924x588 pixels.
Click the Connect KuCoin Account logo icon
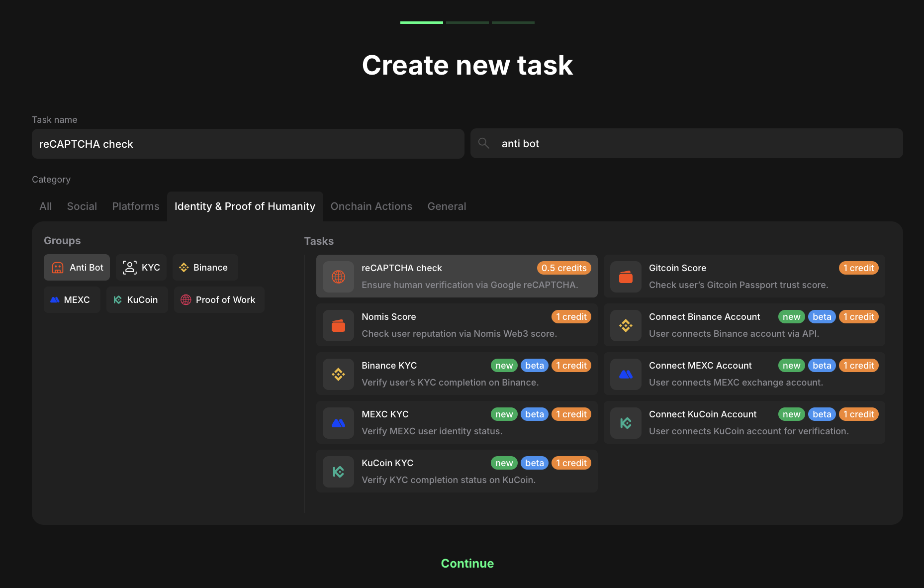pos(626,423)
